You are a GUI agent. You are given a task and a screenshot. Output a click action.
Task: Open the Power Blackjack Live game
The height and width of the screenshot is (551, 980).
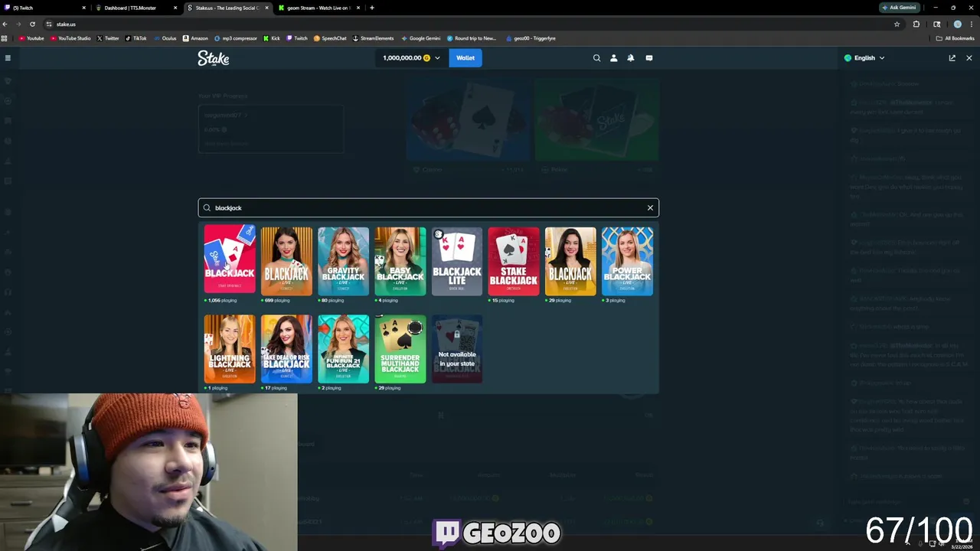(x=627, y=260)
